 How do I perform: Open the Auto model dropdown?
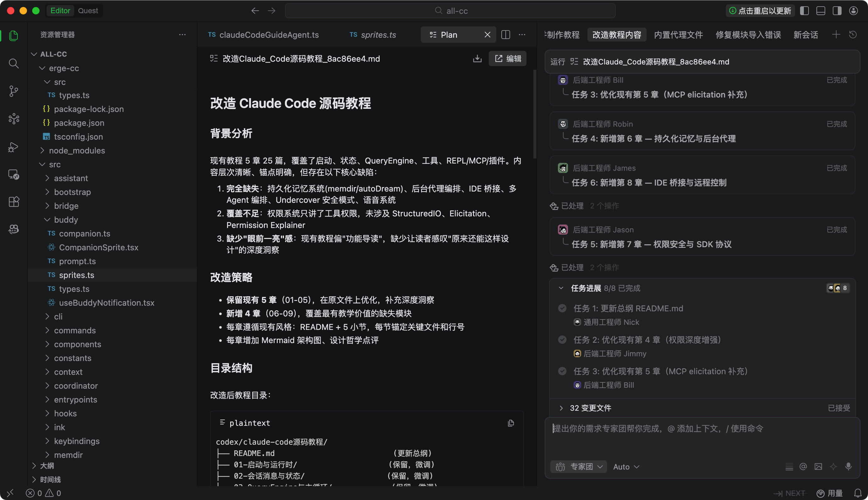click(626, 467)
